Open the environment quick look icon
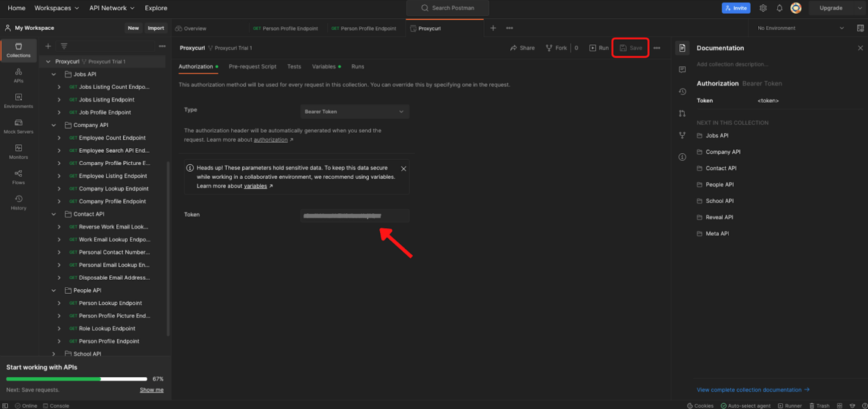This screenshot has height=409, width=868. pos(860,28)
